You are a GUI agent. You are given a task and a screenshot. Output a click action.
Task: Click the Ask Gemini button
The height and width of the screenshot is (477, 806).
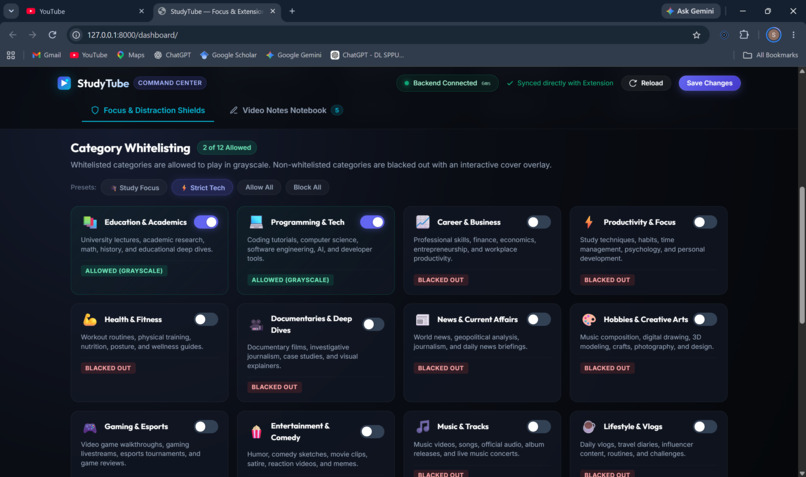point(690,11)
